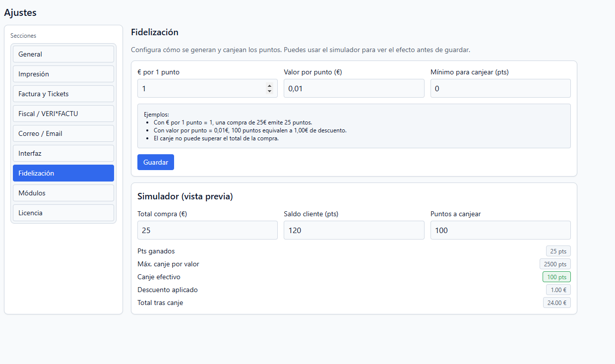Switch to the Interfaz section

click(63, 153)
